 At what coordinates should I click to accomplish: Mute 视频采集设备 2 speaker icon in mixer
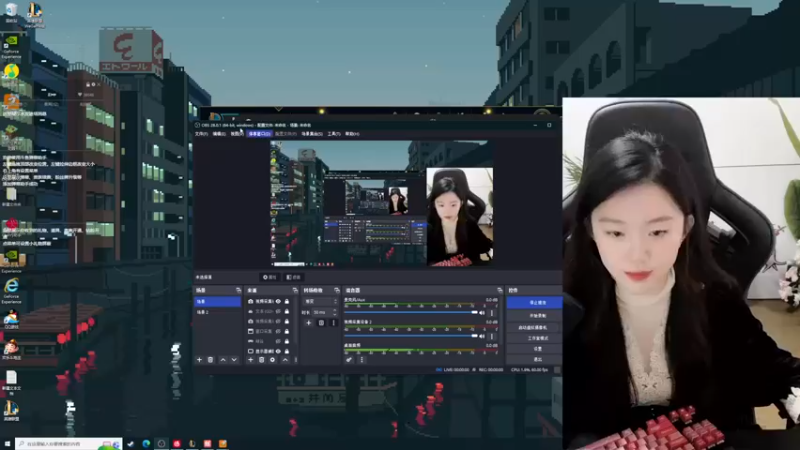[482, 336]
